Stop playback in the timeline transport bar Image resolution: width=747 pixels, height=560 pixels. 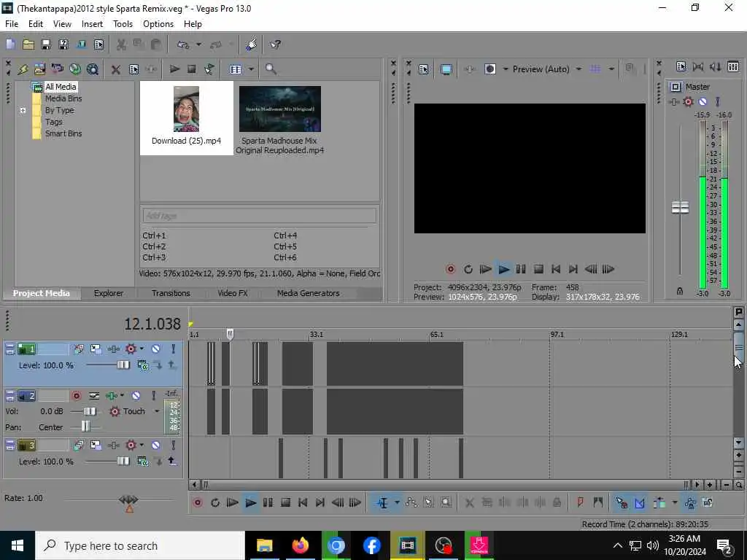pos(285,502)
